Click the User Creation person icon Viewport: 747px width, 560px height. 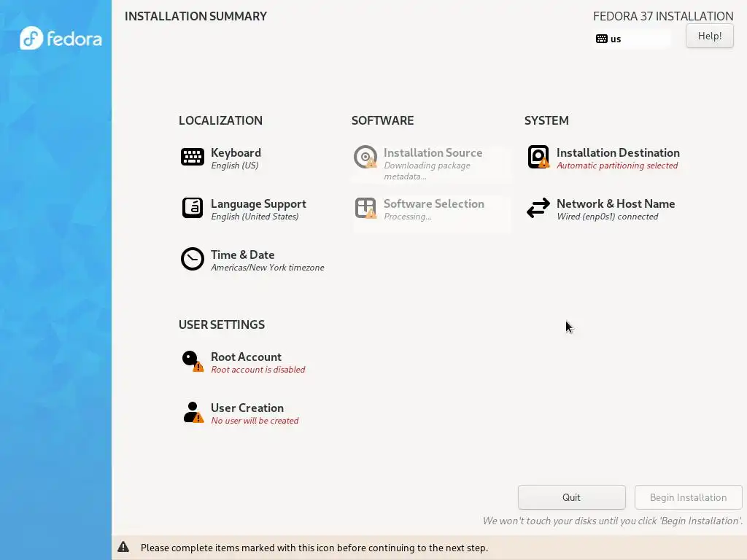193,412
